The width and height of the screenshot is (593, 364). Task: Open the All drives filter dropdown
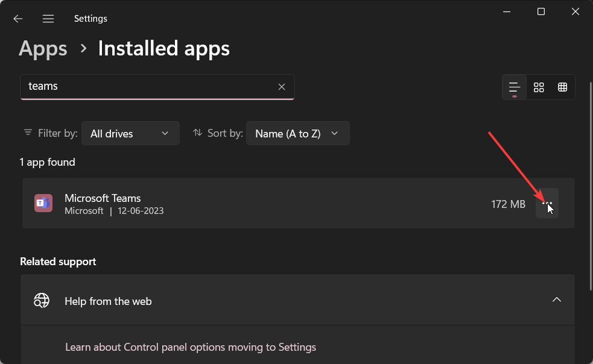[x=130, y=133]
